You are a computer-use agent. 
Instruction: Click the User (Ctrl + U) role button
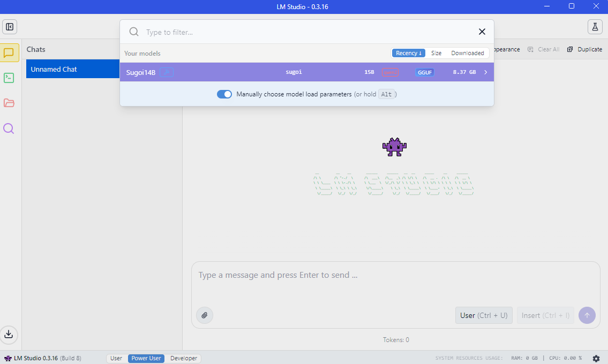[x=484, y=315]
